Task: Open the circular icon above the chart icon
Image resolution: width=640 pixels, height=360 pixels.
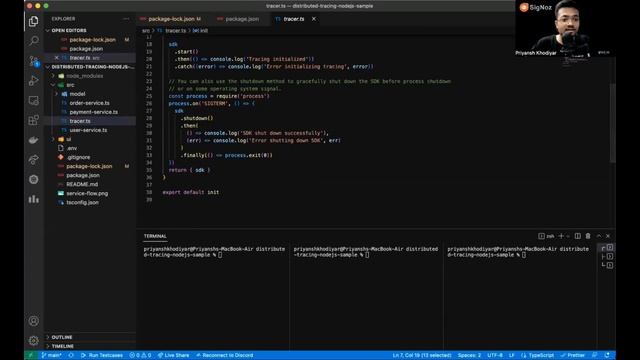Action: coord(34,180)
